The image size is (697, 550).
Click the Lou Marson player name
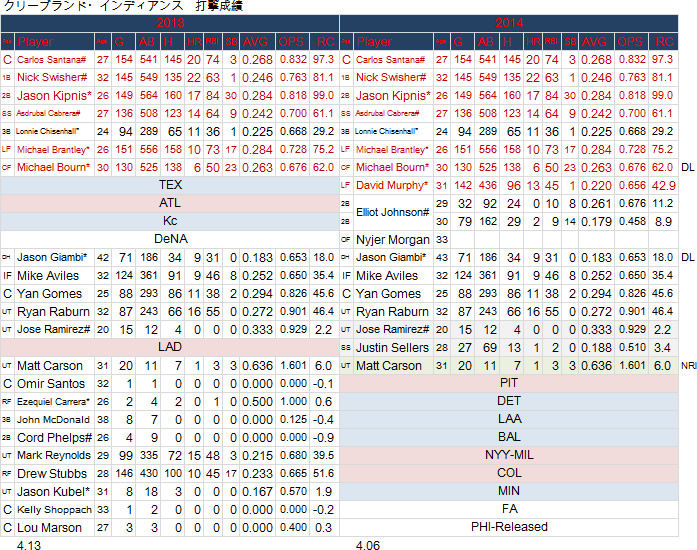49,528
